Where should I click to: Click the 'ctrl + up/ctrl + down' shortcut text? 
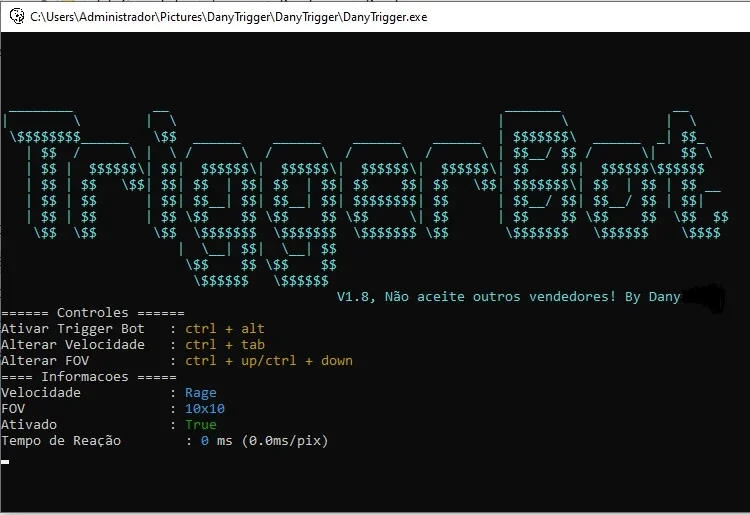coord(269,361)
